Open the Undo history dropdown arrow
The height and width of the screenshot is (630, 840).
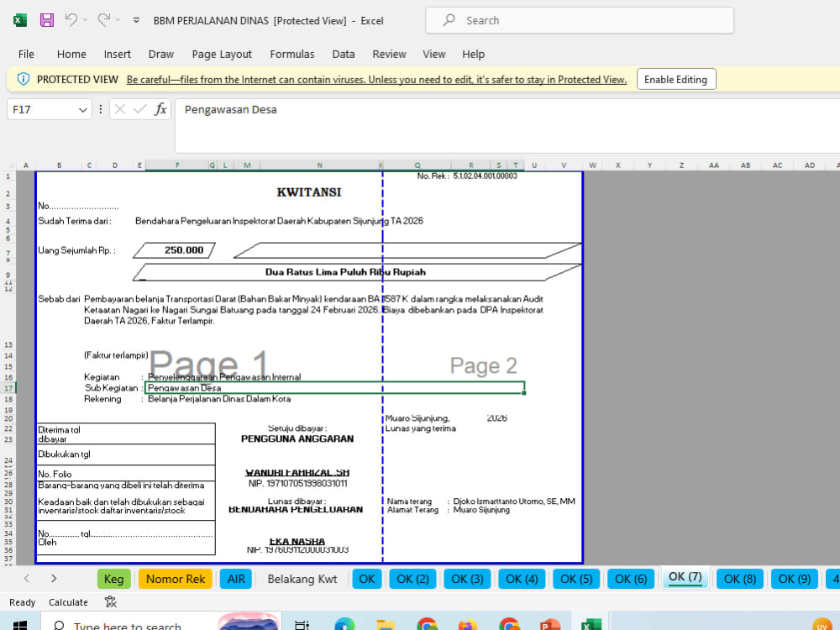click(85, 20)
